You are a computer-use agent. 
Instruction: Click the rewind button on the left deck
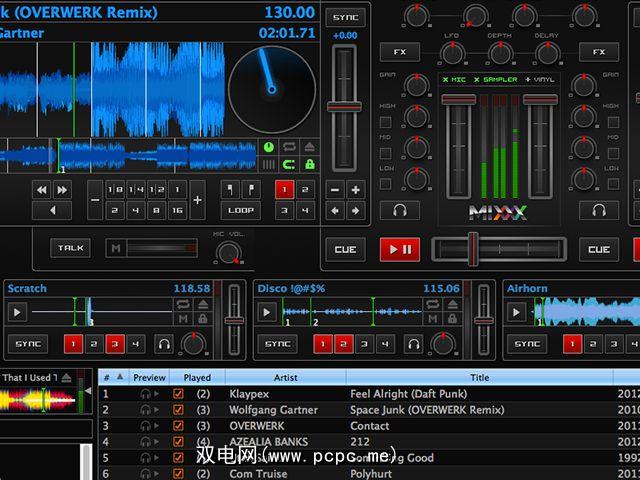click(x=42, y=189)
